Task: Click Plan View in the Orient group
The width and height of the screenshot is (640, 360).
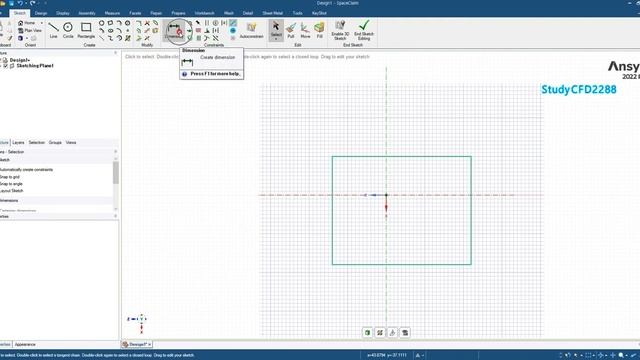Action: 30,31
